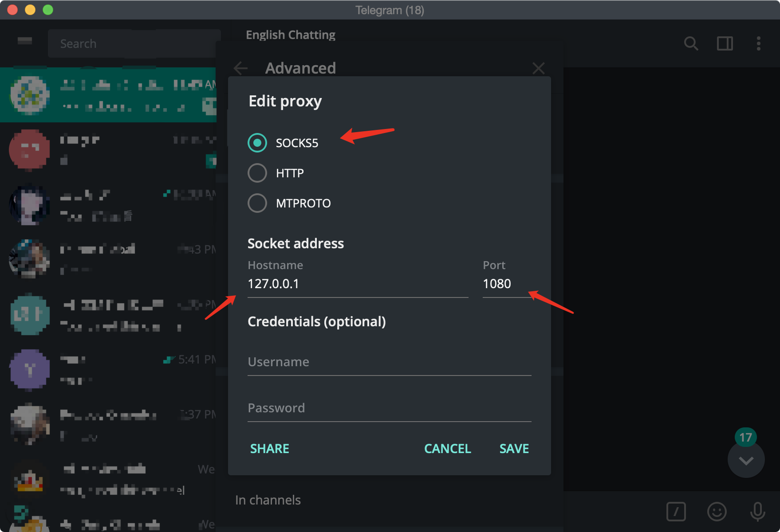780x532 pixels.
Task: Click SHARE in the Edit proxy dialog
Action: [x=269, y=449]
